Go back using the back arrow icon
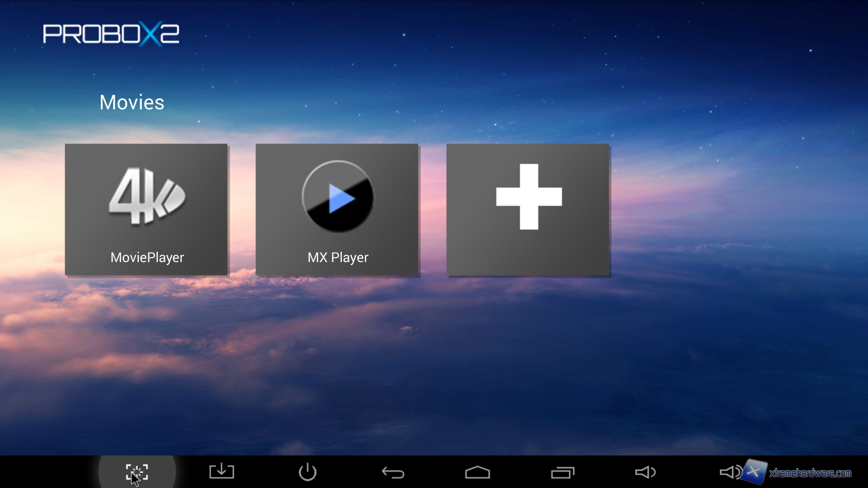The height and width of the screenshot is (488, 868). (x=393, y=473)
